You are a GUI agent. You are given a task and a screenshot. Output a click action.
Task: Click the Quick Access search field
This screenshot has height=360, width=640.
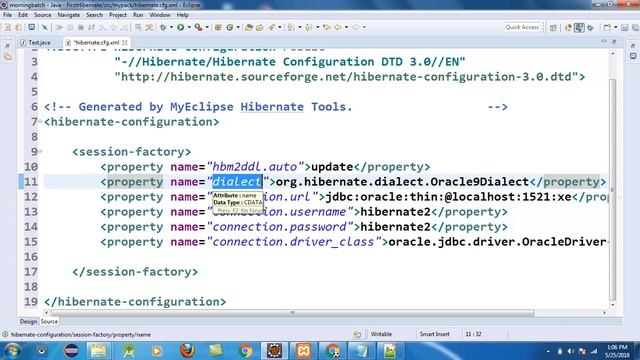click(x=522, y=27)
